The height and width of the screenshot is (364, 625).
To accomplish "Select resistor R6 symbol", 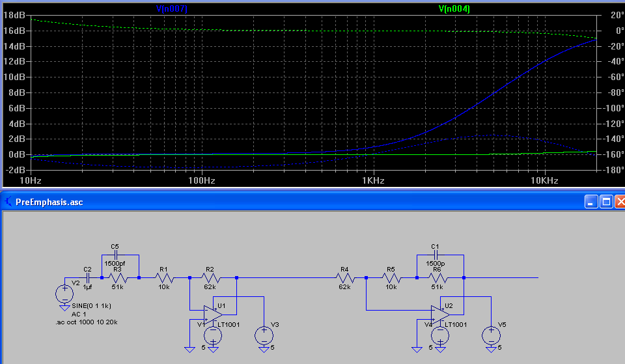I will point(437,277).
